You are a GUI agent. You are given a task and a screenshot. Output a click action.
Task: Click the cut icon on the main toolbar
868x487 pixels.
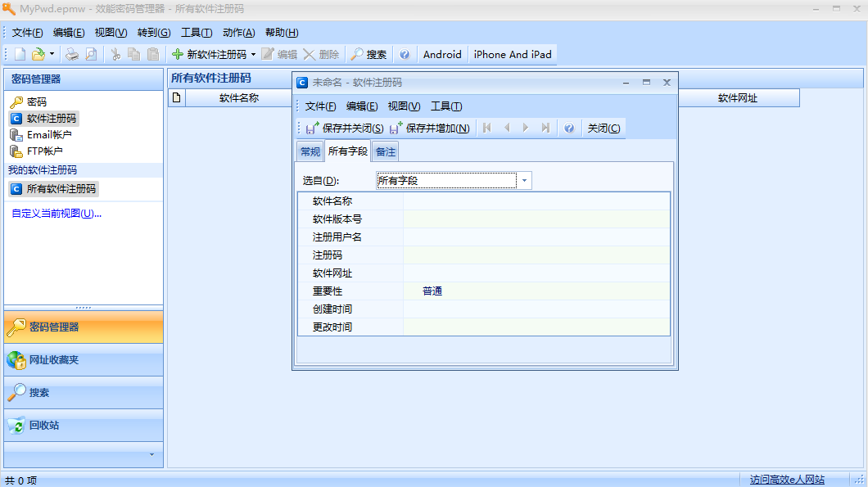click(x=114, y=54)
